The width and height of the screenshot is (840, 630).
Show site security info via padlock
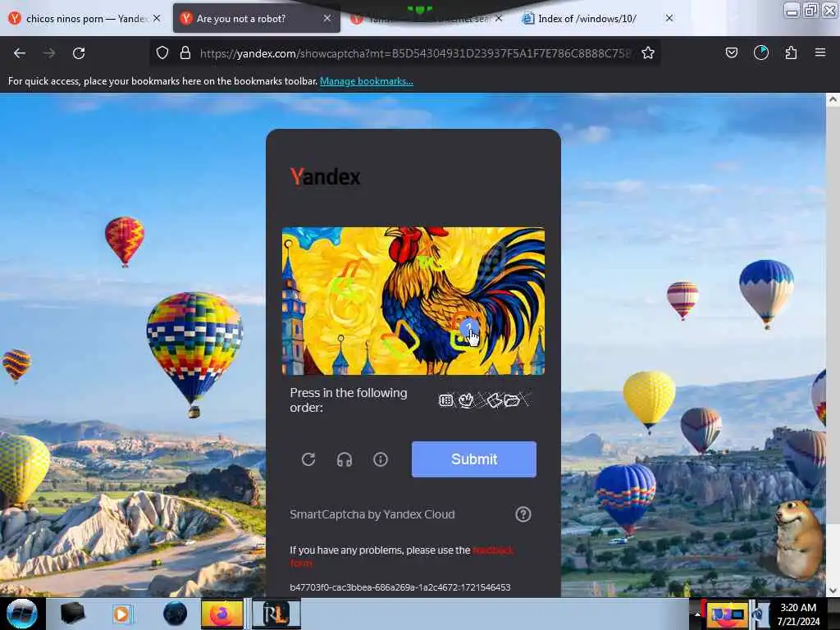[185, 53]
